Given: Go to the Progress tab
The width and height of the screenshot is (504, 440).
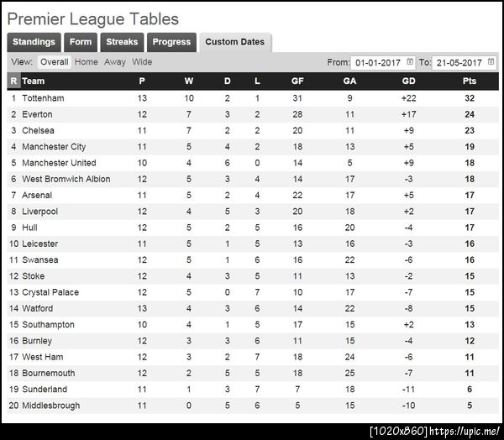Looking at the screenshot, I should 171,42.
